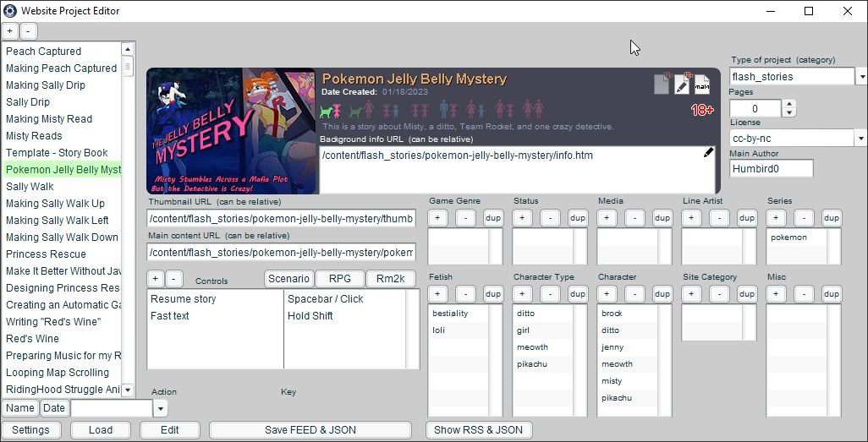Click the minus button under Game Genre
This screenshot has height=442, width=868.
pyautogui.click(x=465, y=217)
